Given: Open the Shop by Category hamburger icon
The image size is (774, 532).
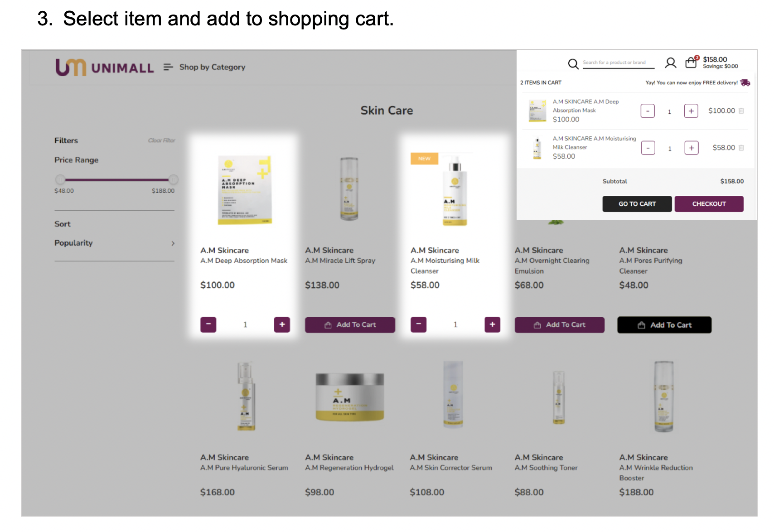Looking at the screenshot, I should tap(168, 67).
